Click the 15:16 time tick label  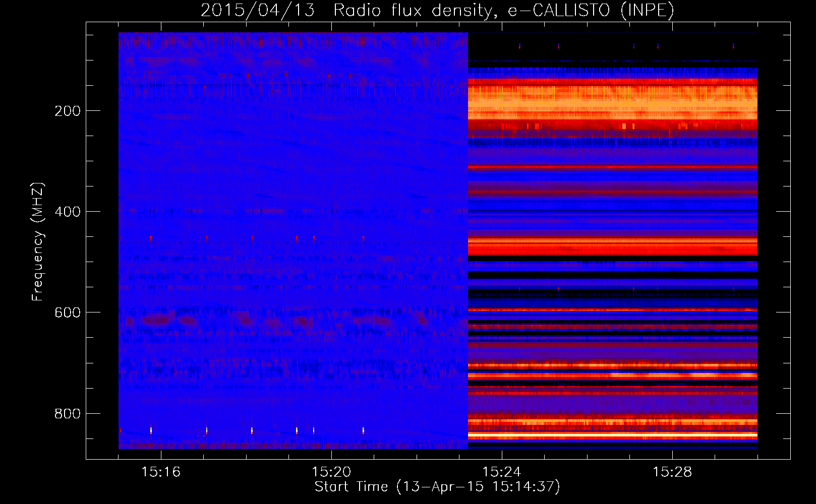pyautogui.click(x=161, y=472)
